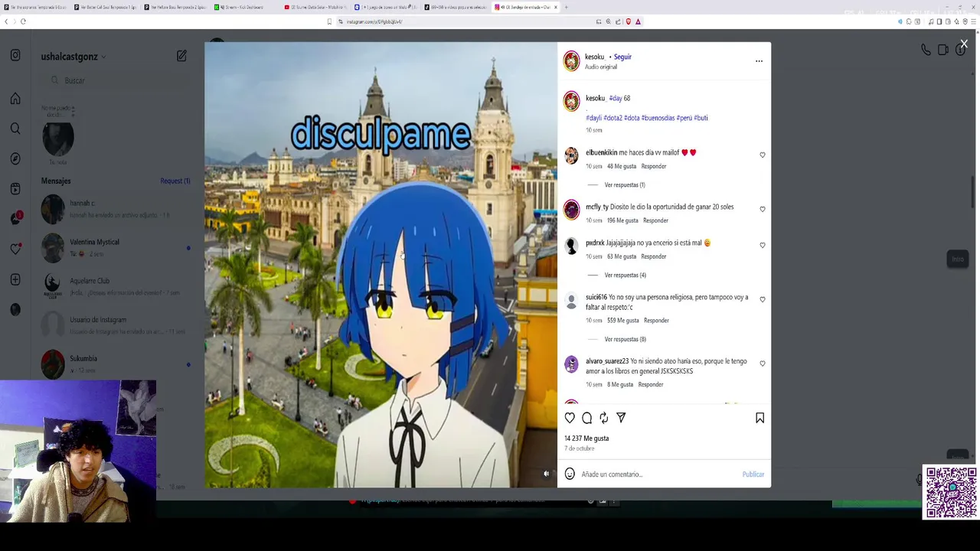
Task: Open Explore compass in the sidebar
Action: pyautogui.click(x=15, y=158)
